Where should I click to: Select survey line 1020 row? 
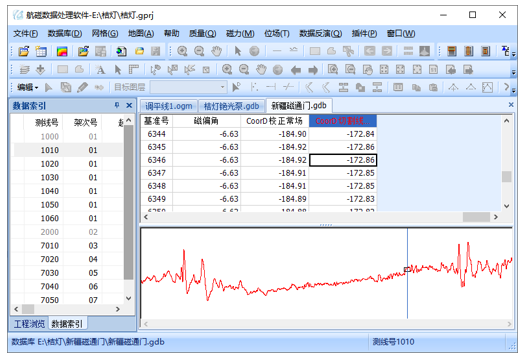(68, 164)
